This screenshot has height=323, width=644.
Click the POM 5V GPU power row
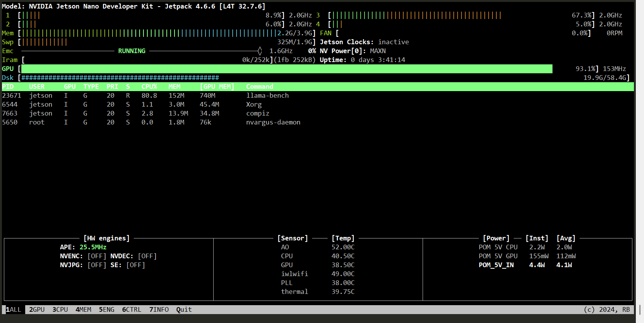(x=527, y=256)
